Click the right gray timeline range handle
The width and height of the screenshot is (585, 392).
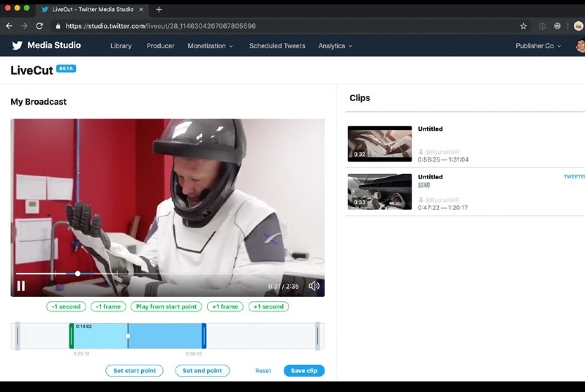tap(317, 336)
